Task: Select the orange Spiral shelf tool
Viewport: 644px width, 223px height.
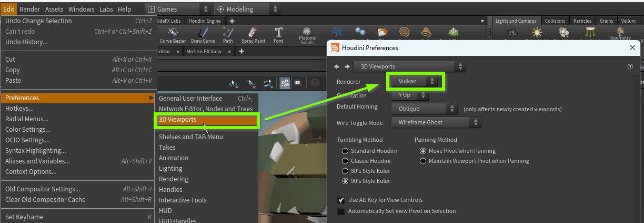Action: 405,33
